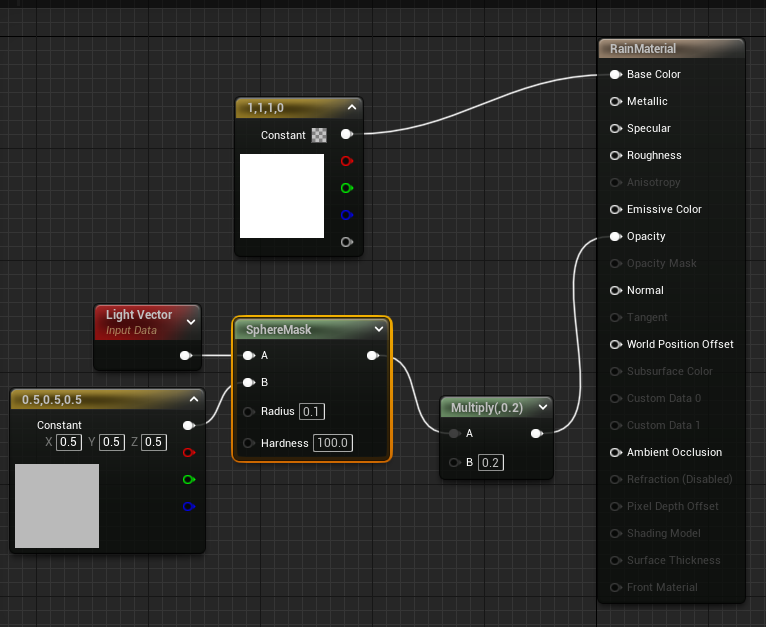
Task: Click the Opacity input pin
Action: (616, 237)
